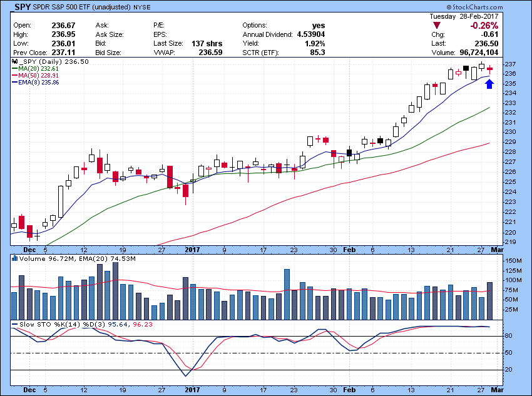Select the High value 236.95
The image size is (532, 396).
pyautogui.click(x=63, y=34)
